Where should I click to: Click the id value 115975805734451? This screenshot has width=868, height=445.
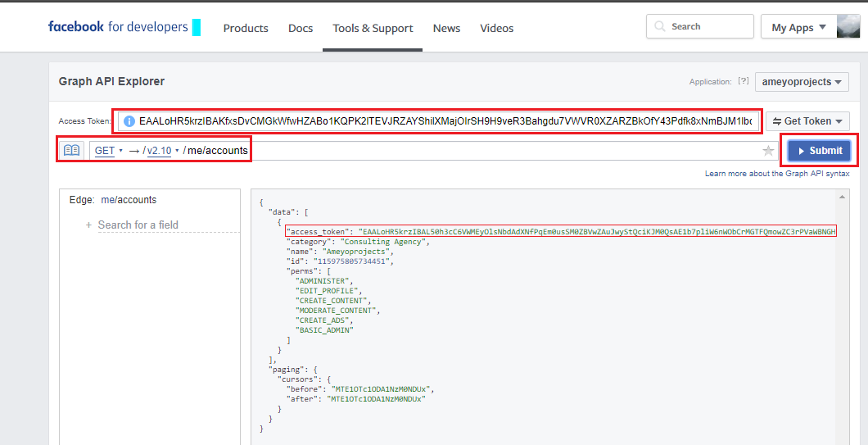[353, 261]
